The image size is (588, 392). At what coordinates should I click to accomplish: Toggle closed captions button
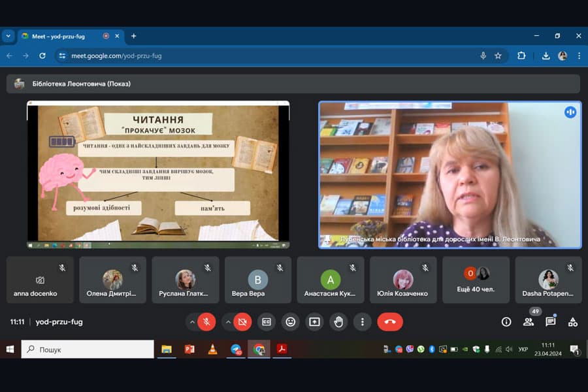click(x=267, y=321)
